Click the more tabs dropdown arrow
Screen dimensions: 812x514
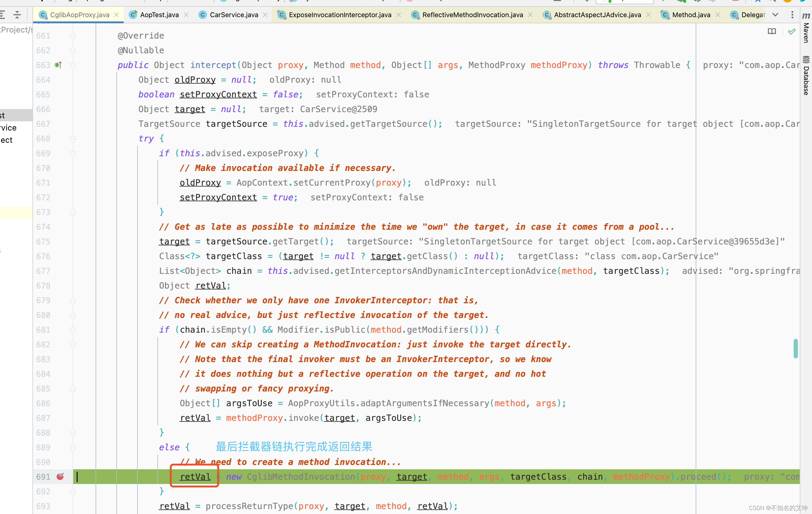(x=777, y=15)
